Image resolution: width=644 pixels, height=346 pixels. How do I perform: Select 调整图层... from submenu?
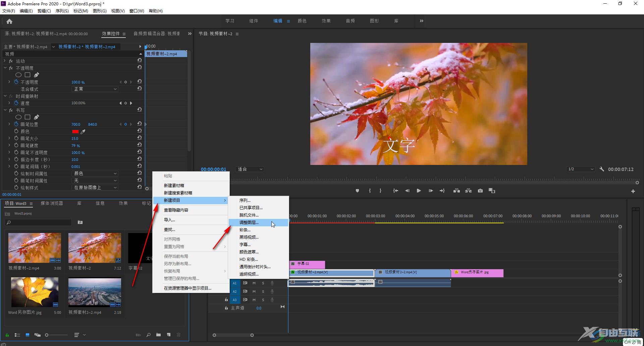click(258, 223)
